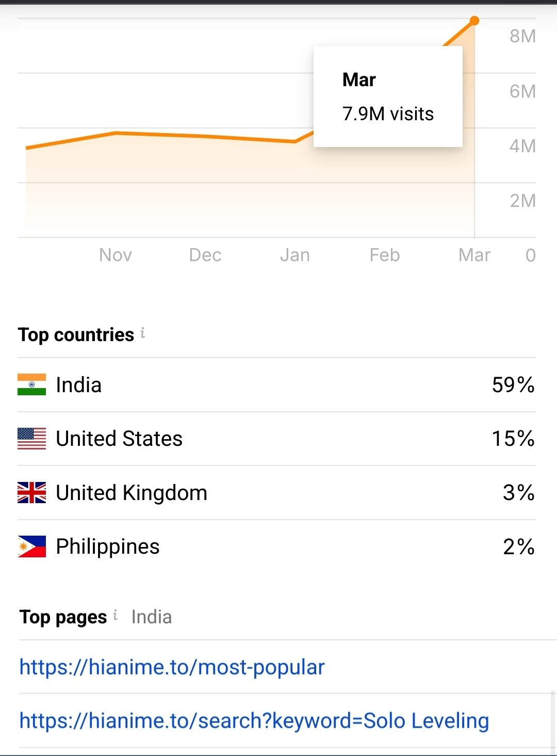Open the hianime.to/most-popular link
Image resolution: width=557 pixels, height=756 pixels.
(172, 667)
